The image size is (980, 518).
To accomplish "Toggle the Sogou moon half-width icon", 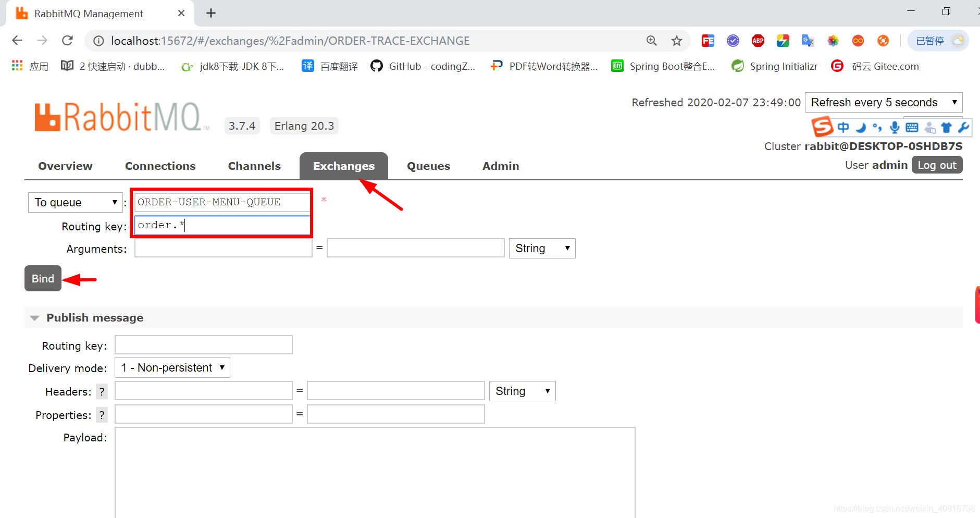I will 861,127.
